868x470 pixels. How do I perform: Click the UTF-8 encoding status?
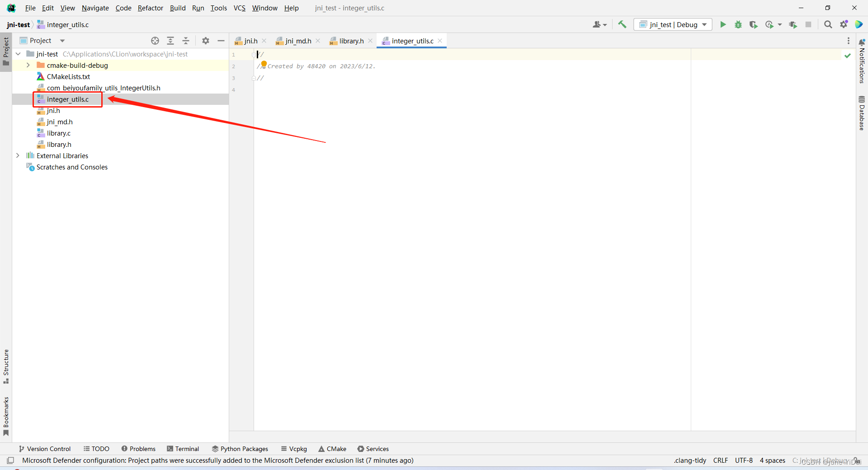[x=744, y=461]
